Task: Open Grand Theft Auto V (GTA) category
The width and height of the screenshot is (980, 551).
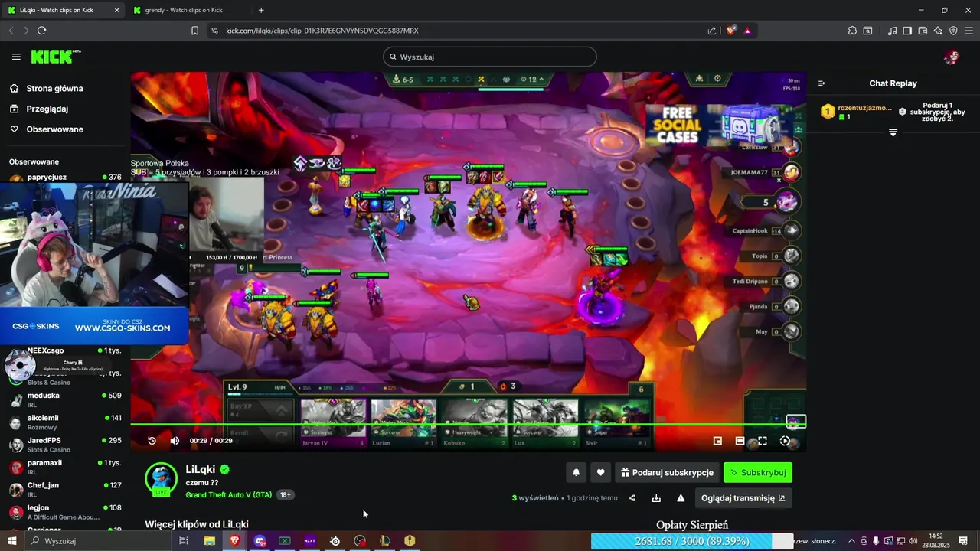Action: pos(229,495)
